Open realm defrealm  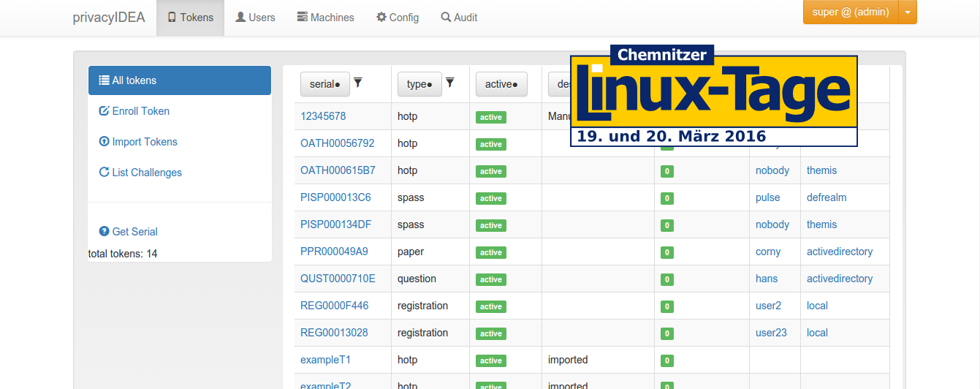click(x=827, y=197)
